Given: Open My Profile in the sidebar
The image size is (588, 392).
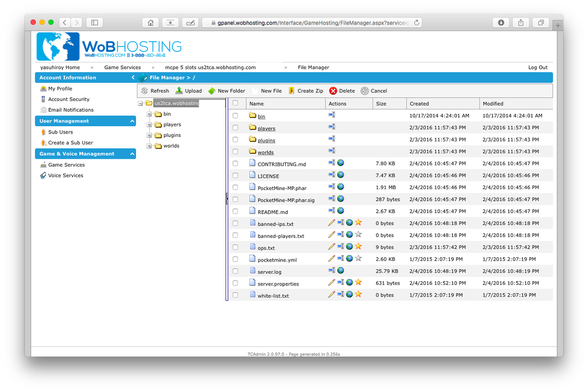Looking at the screenshot, I should click(60, 89).
